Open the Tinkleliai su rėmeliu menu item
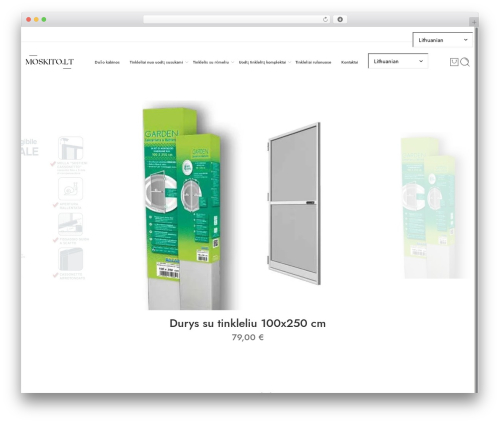Screen dimensions: 500x423 click(x=211, y=62)
